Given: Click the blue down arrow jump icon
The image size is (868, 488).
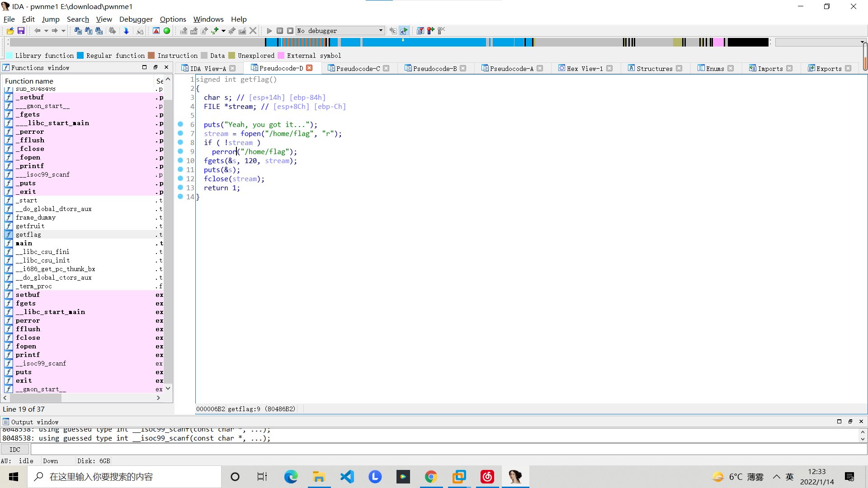Looking at the screenshot, I should 126,31.
